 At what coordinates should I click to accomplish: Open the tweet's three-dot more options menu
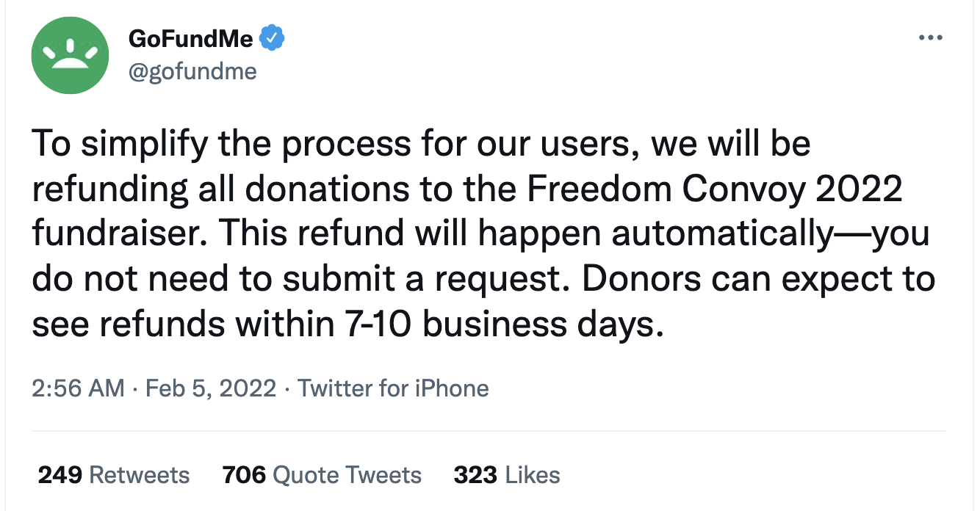(x=930, y=37)
